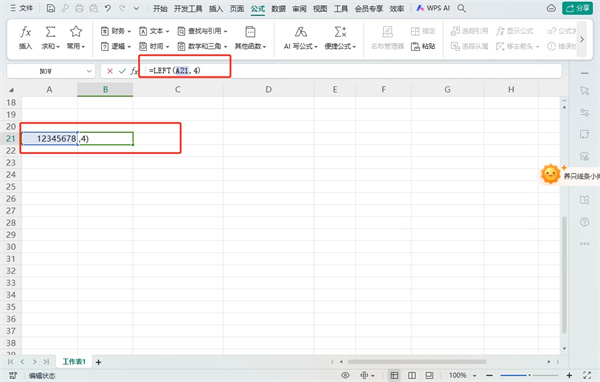The height and width of the screenshot is (382, 600).
Task: Click the fx icon in the formula bar
Action: pyautogui.click(x=134, y=71)
